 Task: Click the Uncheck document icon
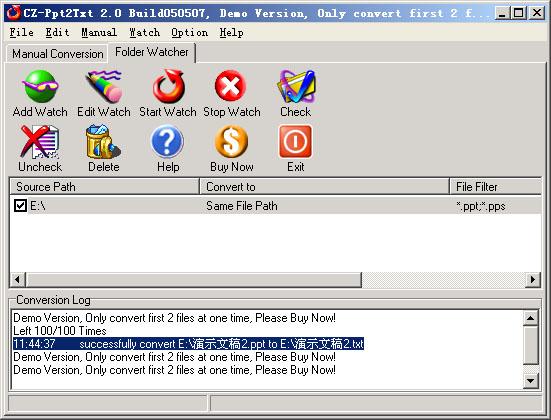(x=40, y=142)
